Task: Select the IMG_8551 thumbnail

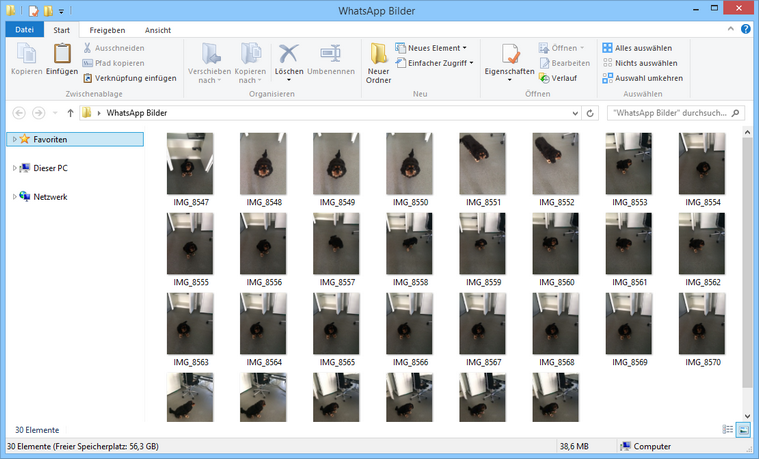Action: coord(483,164)
